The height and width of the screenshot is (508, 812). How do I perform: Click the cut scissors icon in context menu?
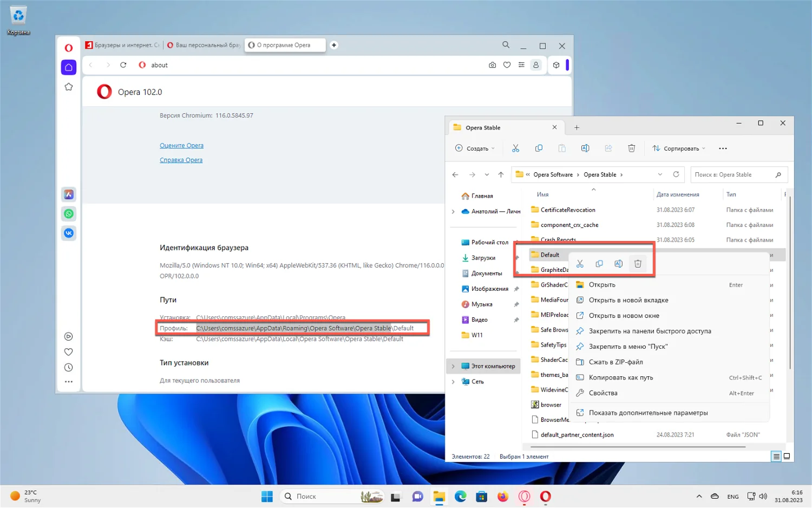pos(580,264)
